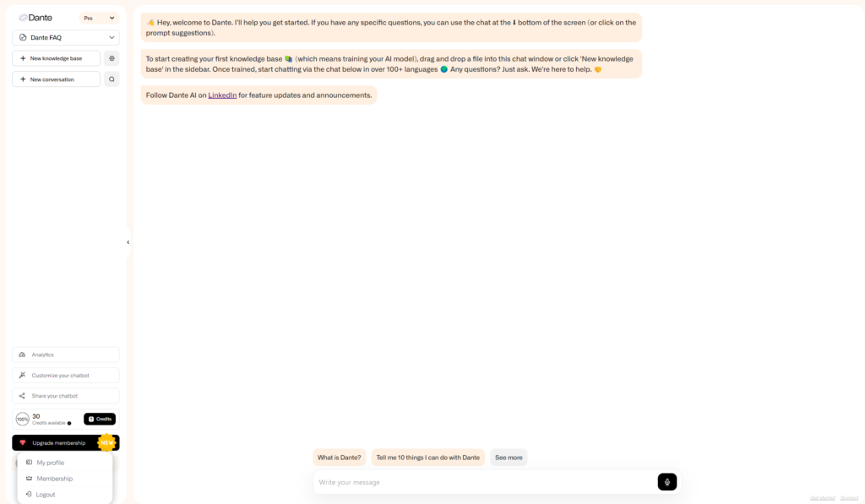Start a new conversation
Screen dimensions: 865x504
(x=57, y=79)
